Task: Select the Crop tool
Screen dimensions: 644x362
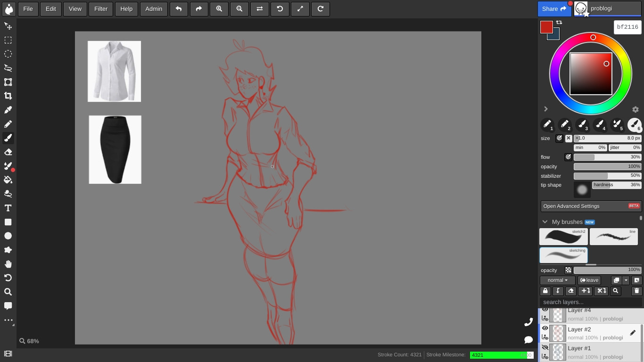Action: pos(8,96)
